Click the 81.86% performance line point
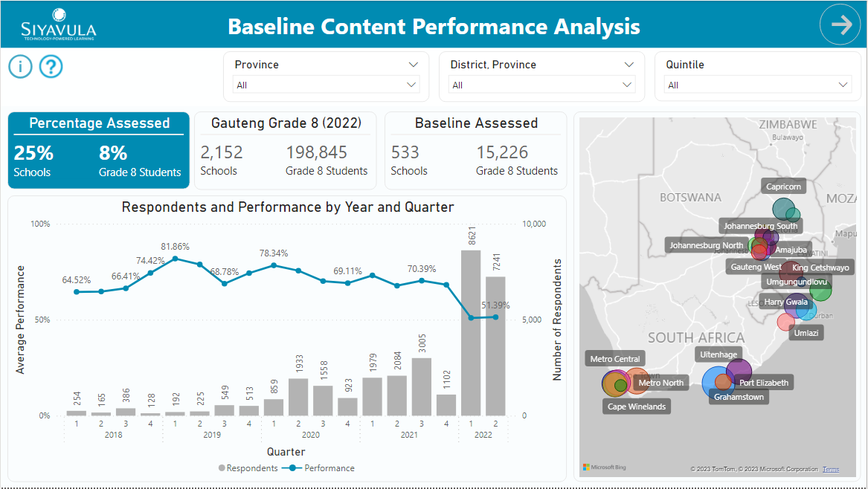 pos(176,259)
